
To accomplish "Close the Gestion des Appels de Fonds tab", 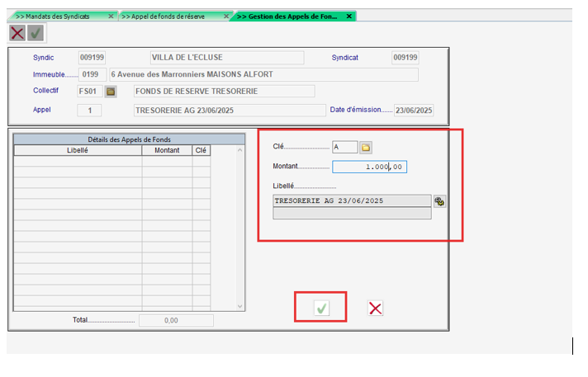I will [349, 16].
